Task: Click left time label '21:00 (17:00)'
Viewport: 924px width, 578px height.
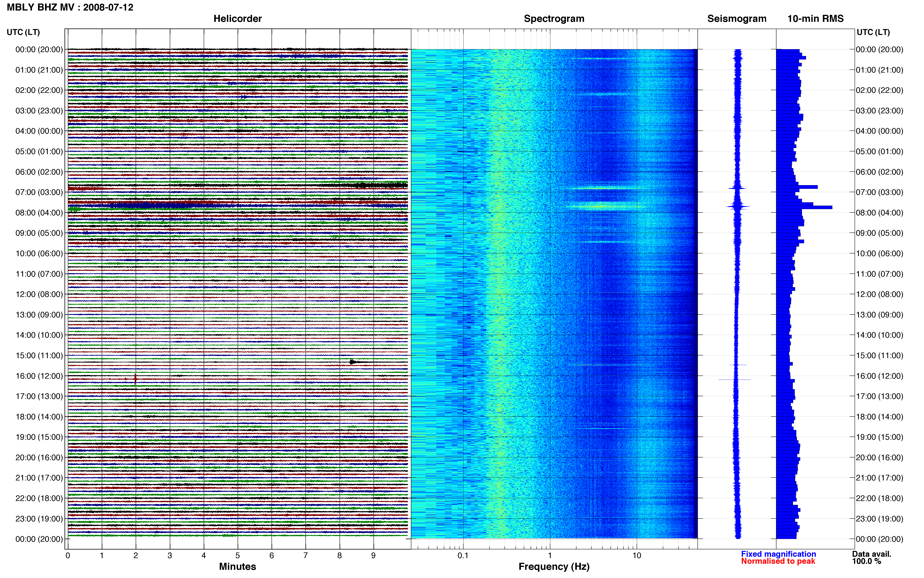Action: 39,478
